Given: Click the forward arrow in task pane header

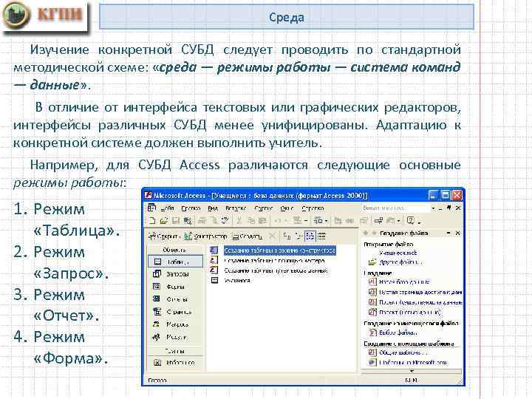Looking at the screenshot, I should tap(374, 233).
